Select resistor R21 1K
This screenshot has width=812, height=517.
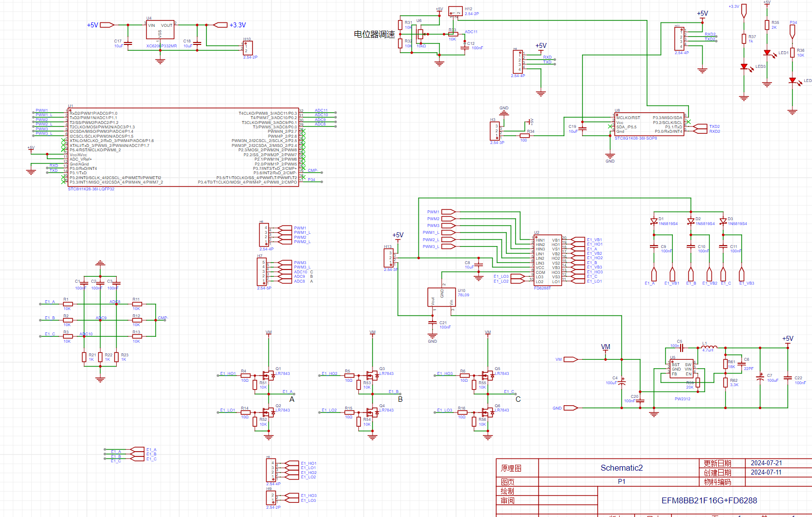pos(84,357)
